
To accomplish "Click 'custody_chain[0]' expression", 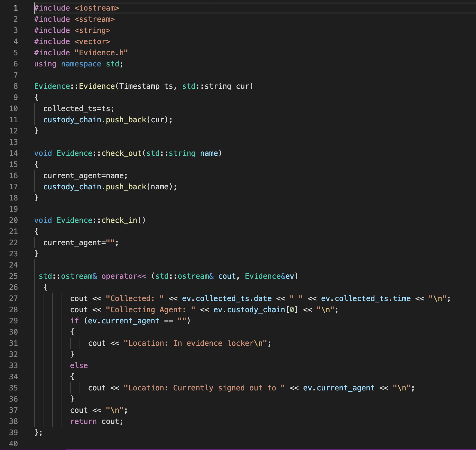I will click(x=263, y=310).
